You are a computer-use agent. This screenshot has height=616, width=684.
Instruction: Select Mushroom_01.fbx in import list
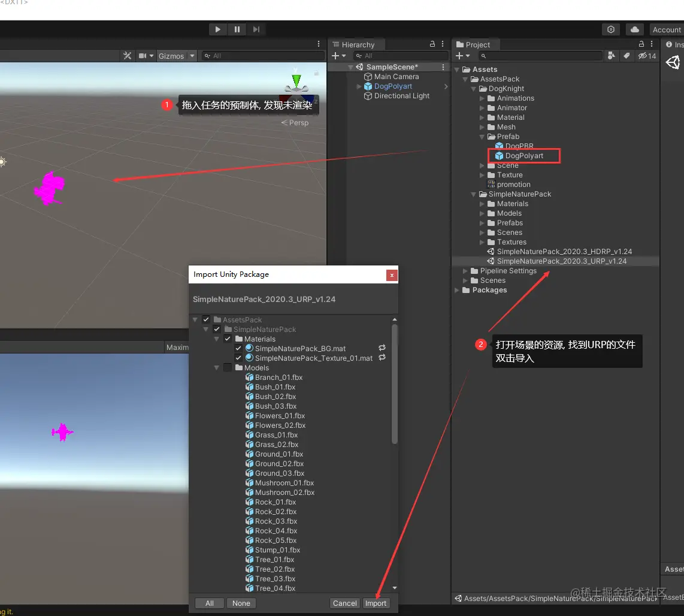280,483
